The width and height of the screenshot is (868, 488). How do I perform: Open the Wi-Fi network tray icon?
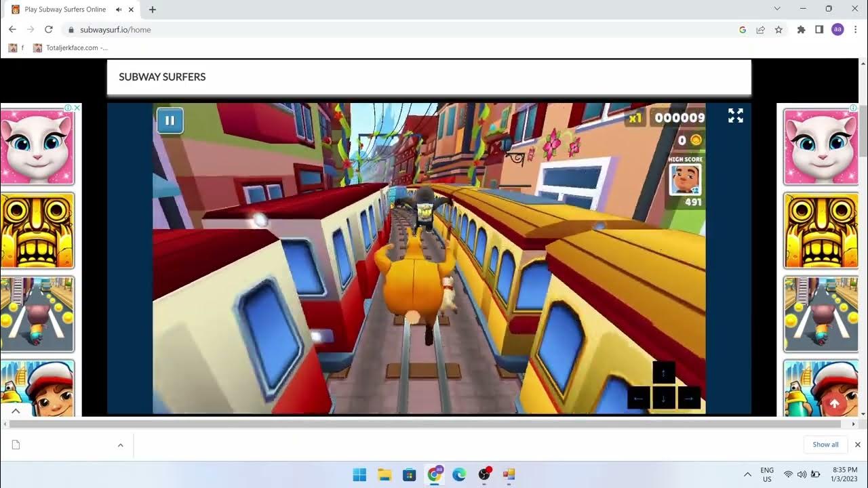tap(788, 474)
